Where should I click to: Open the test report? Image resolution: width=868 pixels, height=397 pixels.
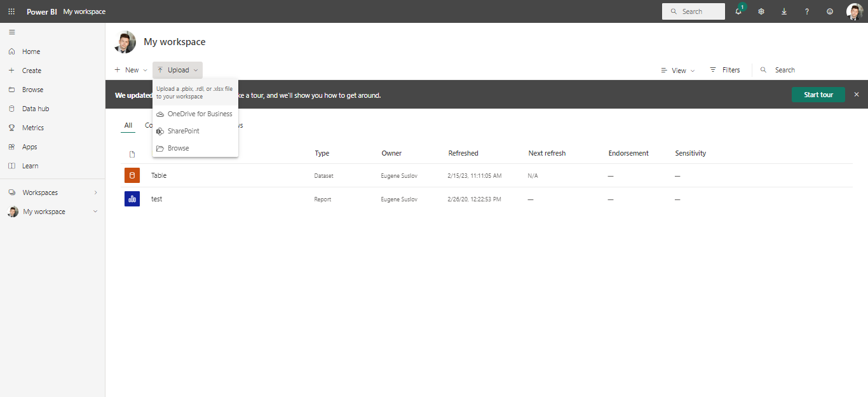[156, 199]
